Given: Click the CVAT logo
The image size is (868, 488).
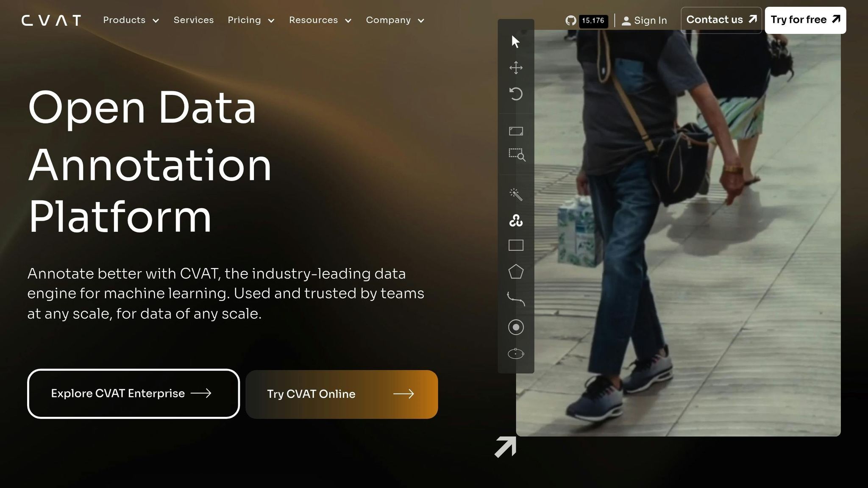Looking at the screenshot, I should click(51, 20).
